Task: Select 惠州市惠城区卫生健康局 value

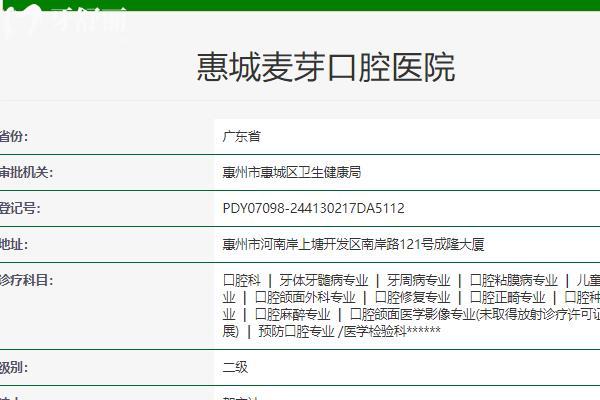Action: pyautogui.click(x=292, y=172)
